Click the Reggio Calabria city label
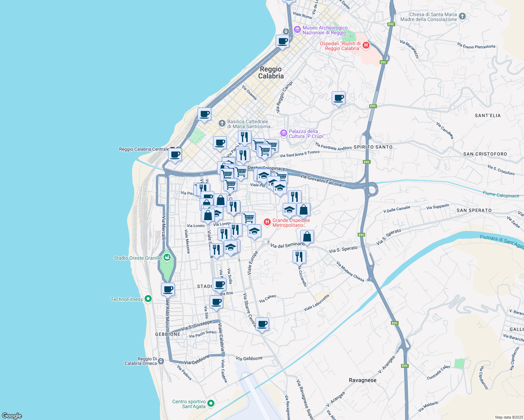The height and width of the screenshot is (420, 524). tap(271, 72)
